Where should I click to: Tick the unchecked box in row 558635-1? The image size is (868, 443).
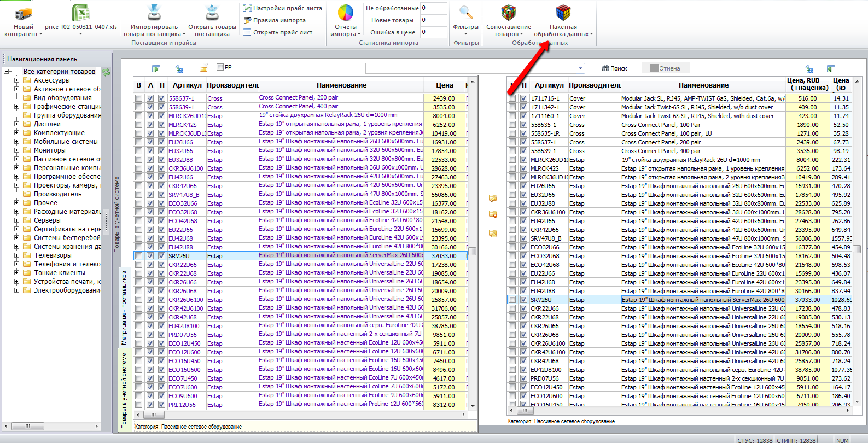512,125
